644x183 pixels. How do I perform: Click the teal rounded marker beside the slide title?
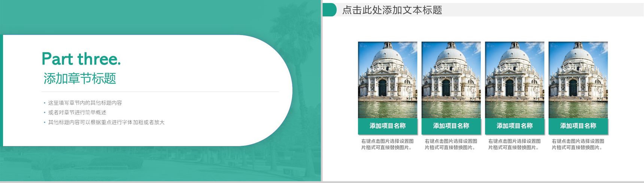tap(329, 10)
